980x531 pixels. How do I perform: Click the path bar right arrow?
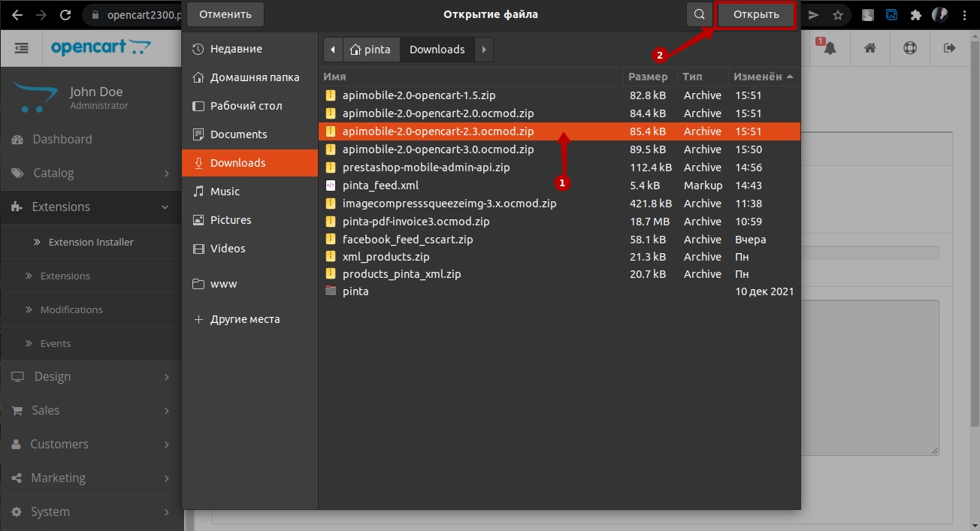coord(484,50)
